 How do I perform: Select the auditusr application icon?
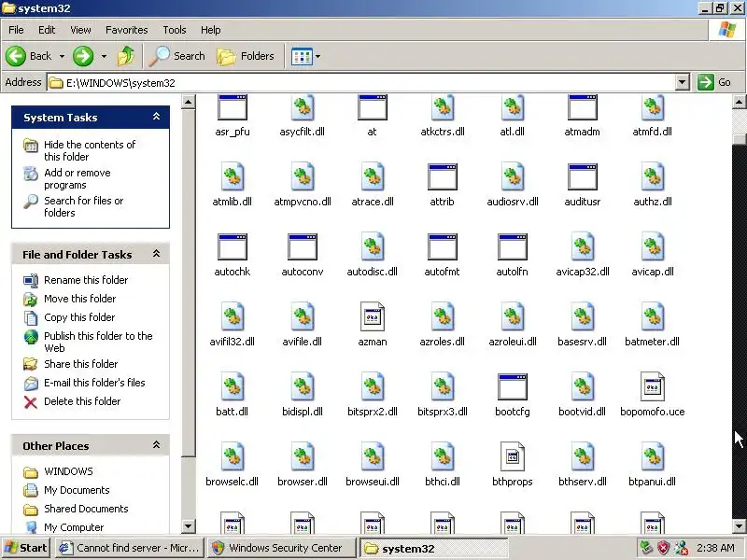point(582,176)
